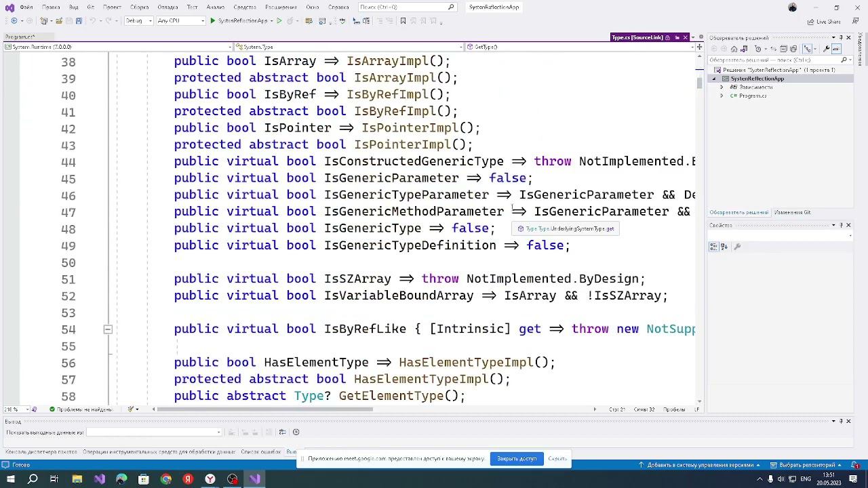Open the Yandex Browser taskbar icon
The height and width of the screenshot is (488, 868).
[x=210, y=479]
